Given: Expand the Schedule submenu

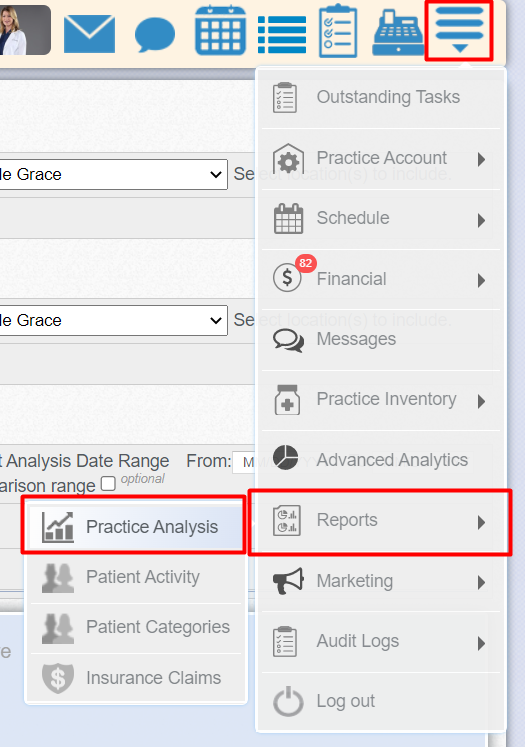Looking at the screenshot, I should 381,219.
